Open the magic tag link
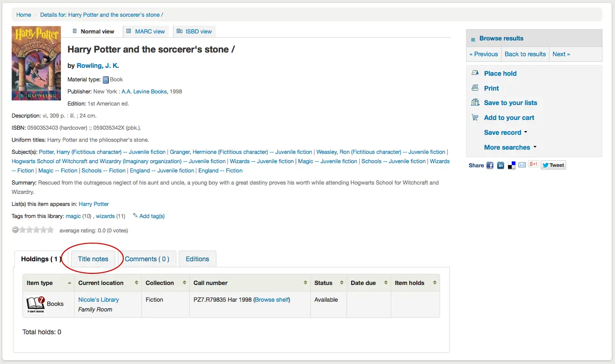Viewport: 615px width, 364px height. (74, 216)
